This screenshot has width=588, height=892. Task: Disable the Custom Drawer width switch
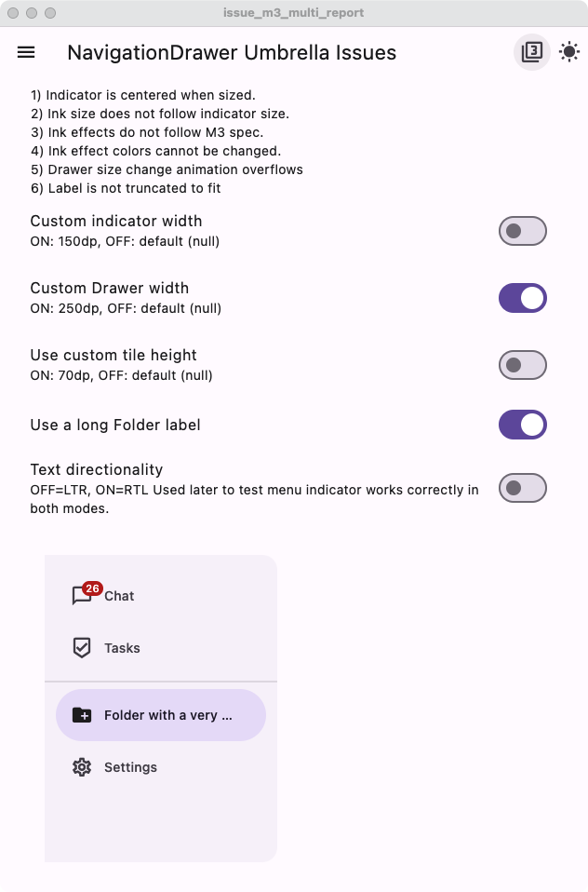[x=522, y=298]
